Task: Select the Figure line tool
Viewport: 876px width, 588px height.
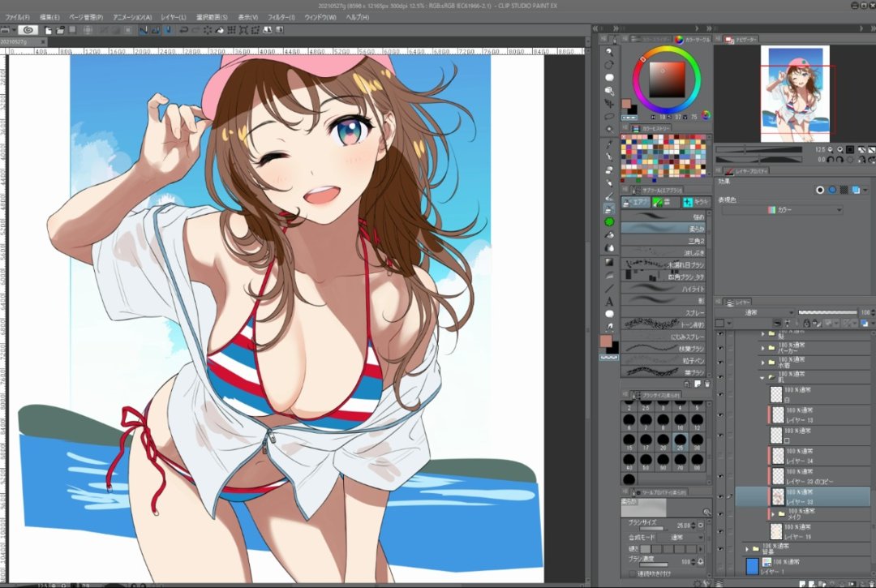Action: coord(609,289)
